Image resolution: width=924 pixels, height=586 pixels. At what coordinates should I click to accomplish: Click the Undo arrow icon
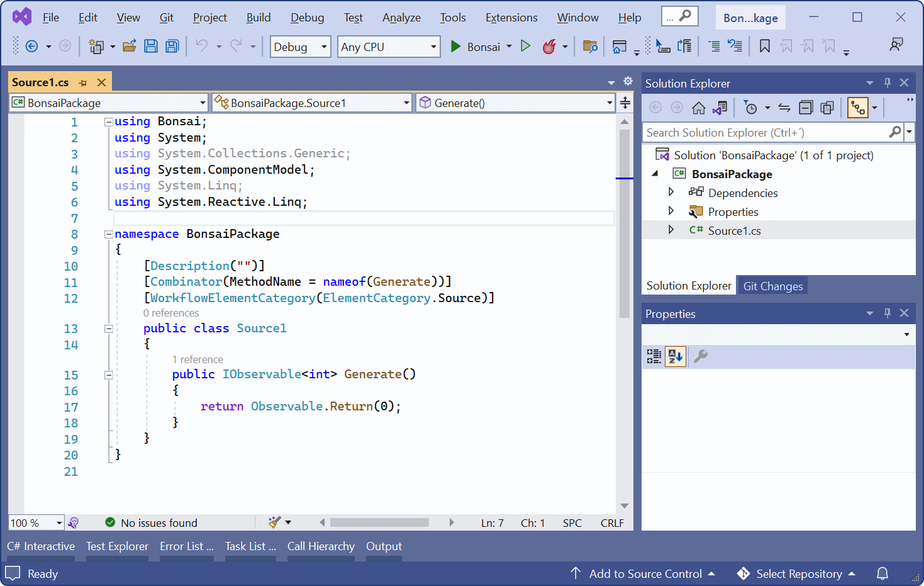point(202,45)
